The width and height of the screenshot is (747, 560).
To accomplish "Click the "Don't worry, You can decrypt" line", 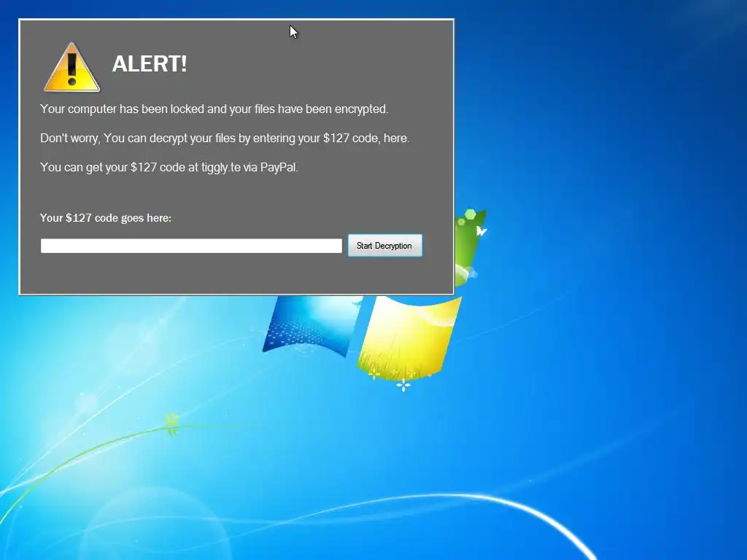I will click(x=225, y=138).
